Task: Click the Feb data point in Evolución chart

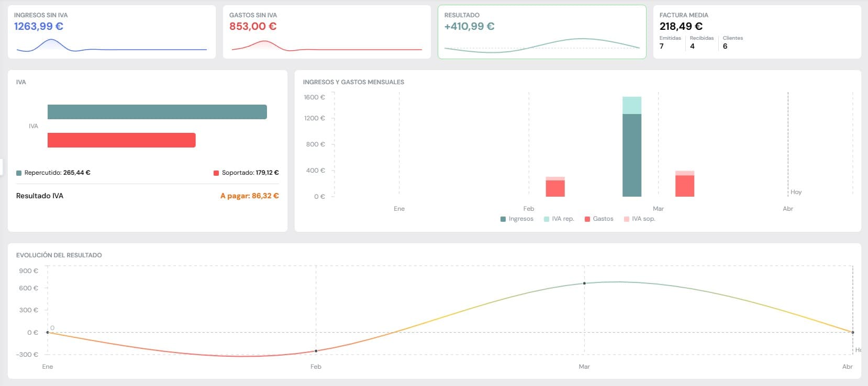Action: [316, 351]
